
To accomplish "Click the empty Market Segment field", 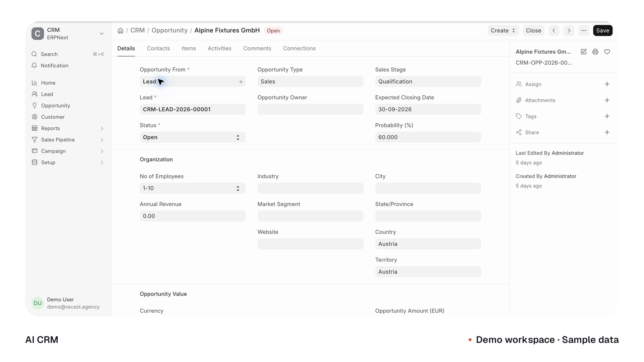I will [310, 216].
